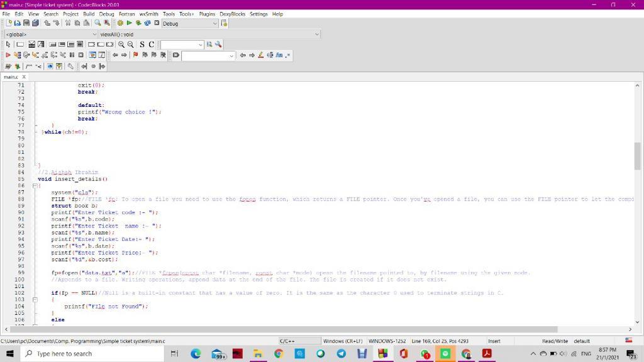Close the main.c tab with its X
Screen dimensions: 644x362
coord(23,77)
